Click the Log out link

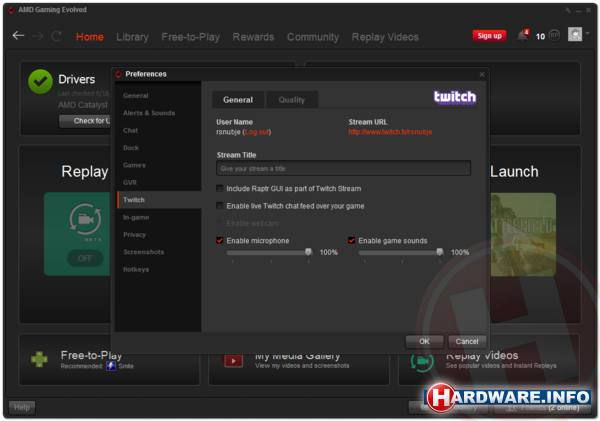tap(256, 132)
